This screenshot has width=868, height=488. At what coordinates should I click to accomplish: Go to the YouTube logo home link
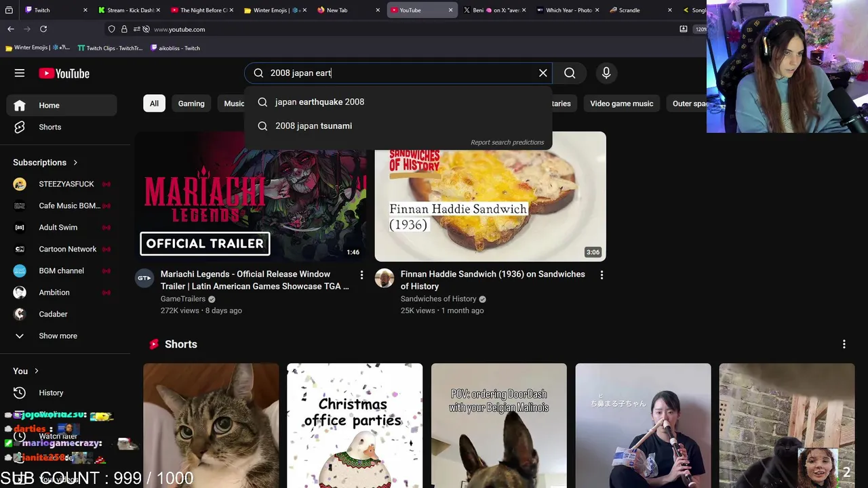click(64, 73)
